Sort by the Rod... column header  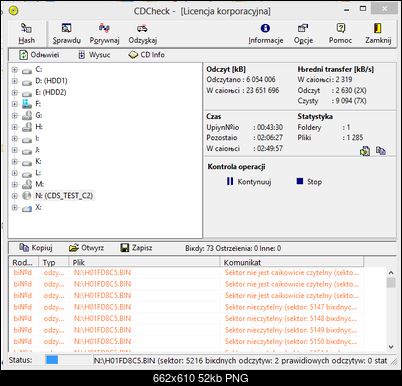point(24,262)
